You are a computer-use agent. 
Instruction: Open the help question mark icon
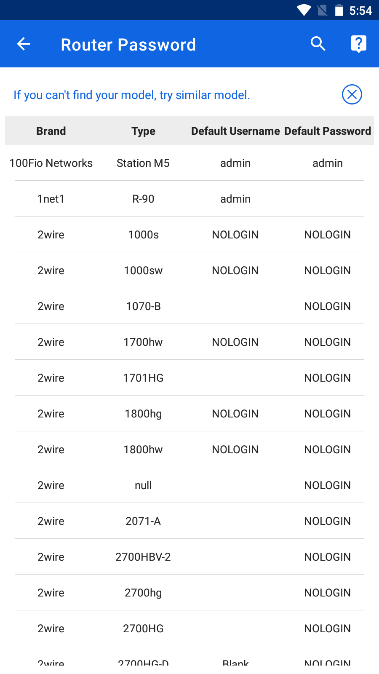coord(358,44)
